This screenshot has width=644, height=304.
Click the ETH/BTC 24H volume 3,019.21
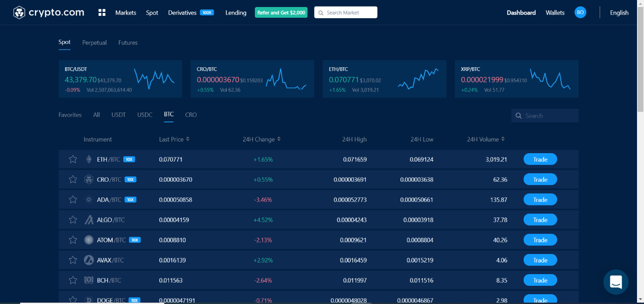(x=496, y=159)
